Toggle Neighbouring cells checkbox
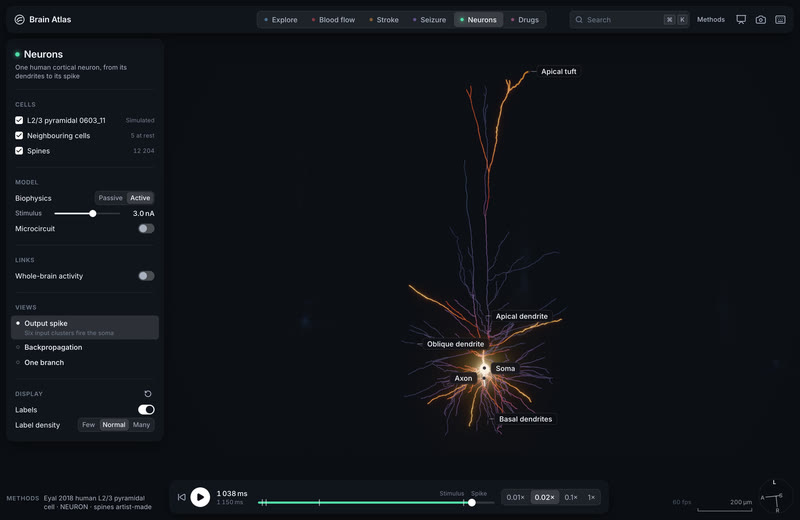The height and width of the screenshot is (520, 800). coord(19,136)
